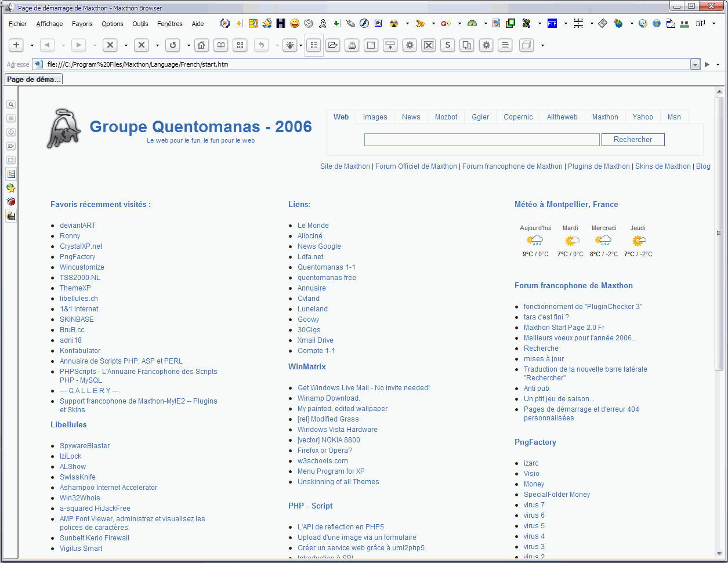Open the Site de Maxthon link

[345, 166]
